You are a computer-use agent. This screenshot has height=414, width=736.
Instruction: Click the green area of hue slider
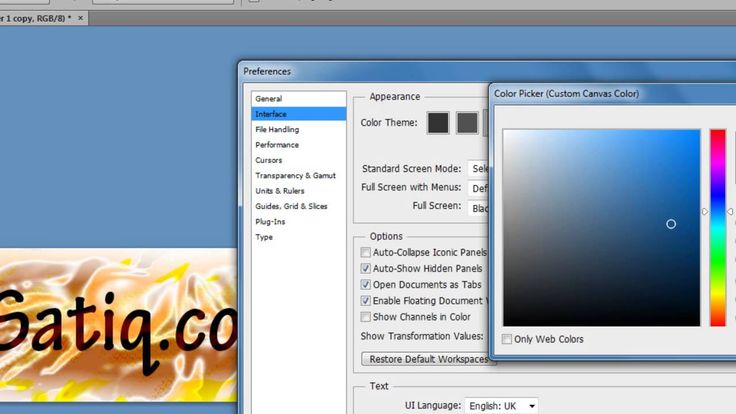[718, 260]
